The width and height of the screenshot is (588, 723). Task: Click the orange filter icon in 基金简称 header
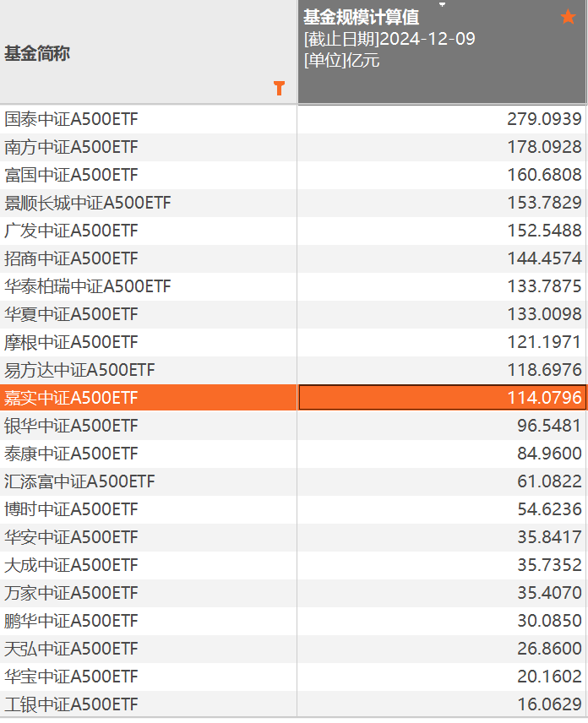tap(280, 88)
